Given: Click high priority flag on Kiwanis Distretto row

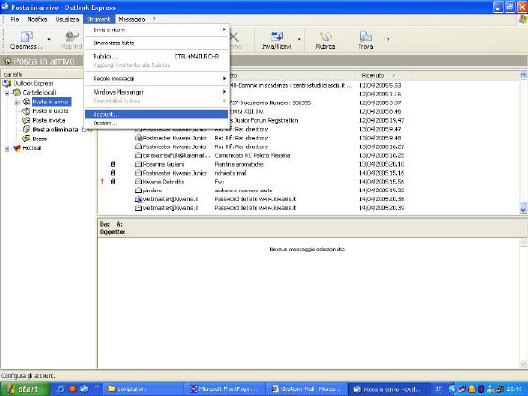Looking at the screenshot, I should tap(102, 182).
